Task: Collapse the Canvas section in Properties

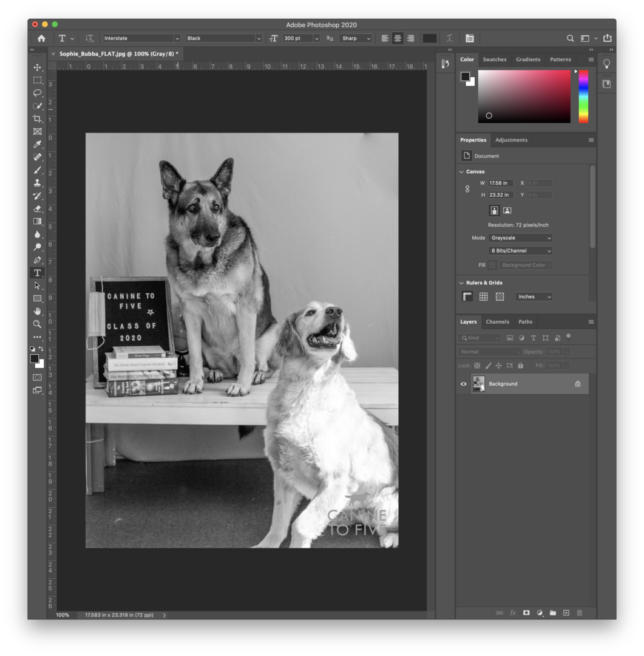Action: (x=461, y=171)
